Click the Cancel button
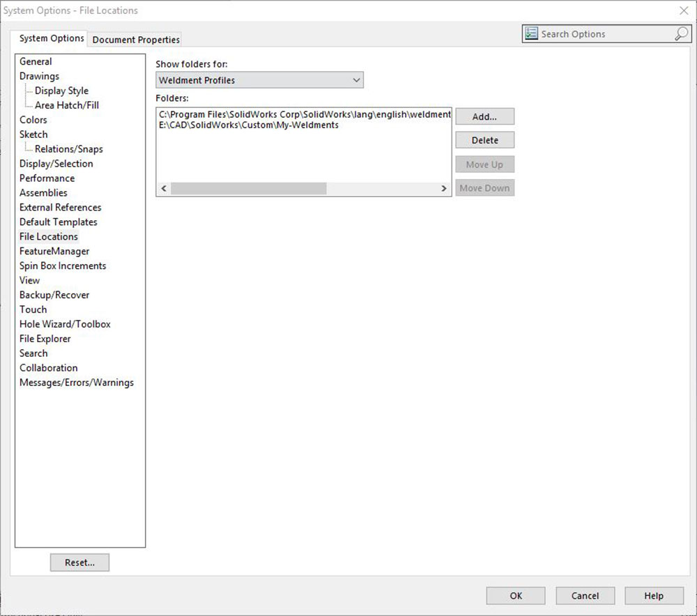 [x=585, y=596]
